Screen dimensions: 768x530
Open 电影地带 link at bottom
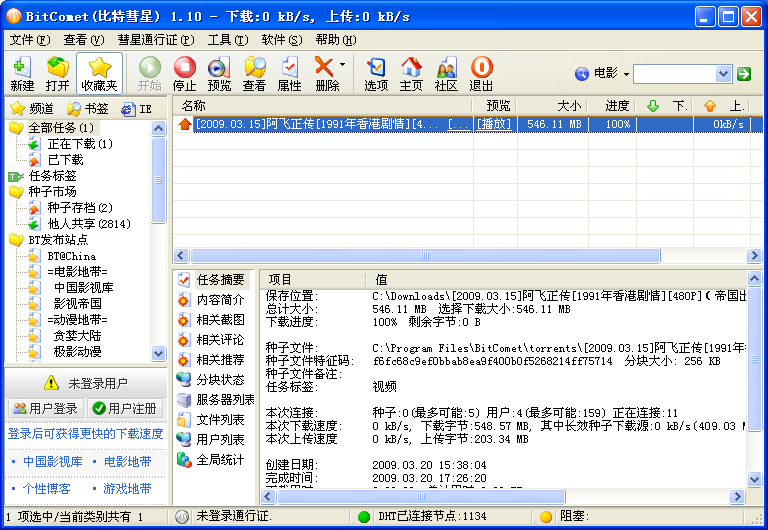127,461
